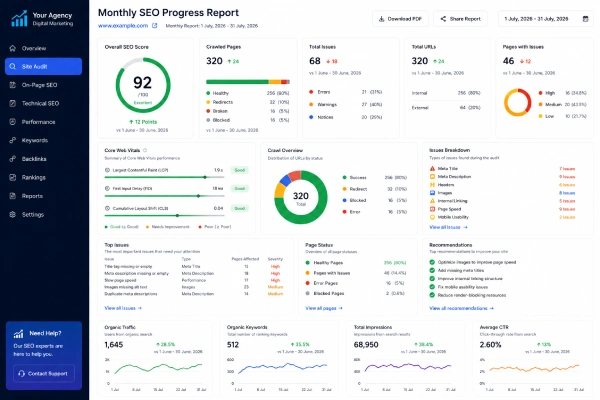This screenshot has width=600, height=400.
Task: Click 'Blocked Pages' in Page Status
Action: [329, 293]
